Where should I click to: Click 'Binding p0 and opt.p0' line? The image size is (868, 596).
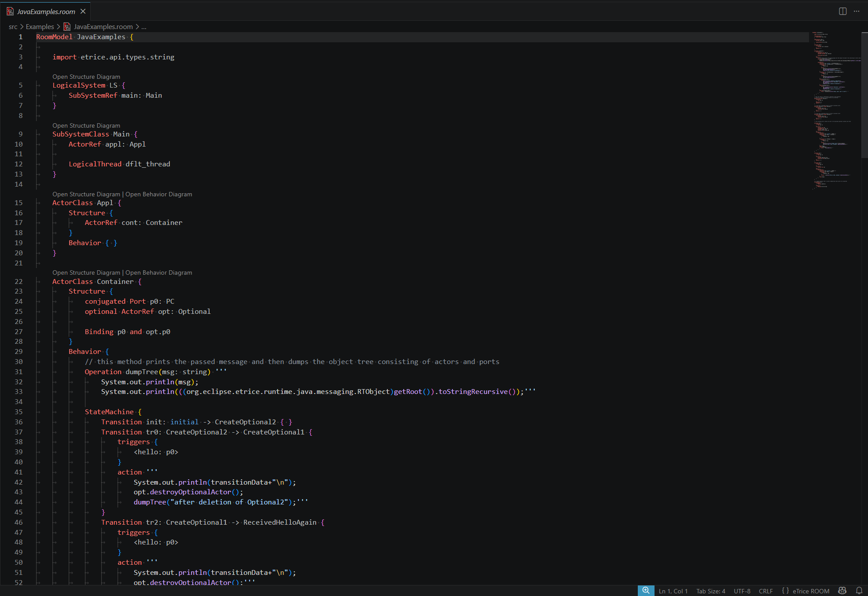[128, 332]
